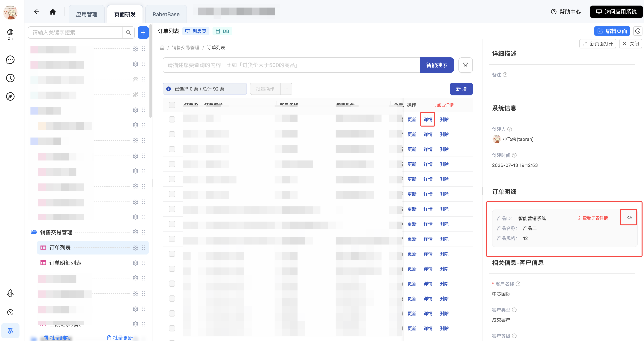Viewport: 644px width, 341px height.
Task: Click 批量删除 at sidebar bottom
Action: [x=57, y=338]
